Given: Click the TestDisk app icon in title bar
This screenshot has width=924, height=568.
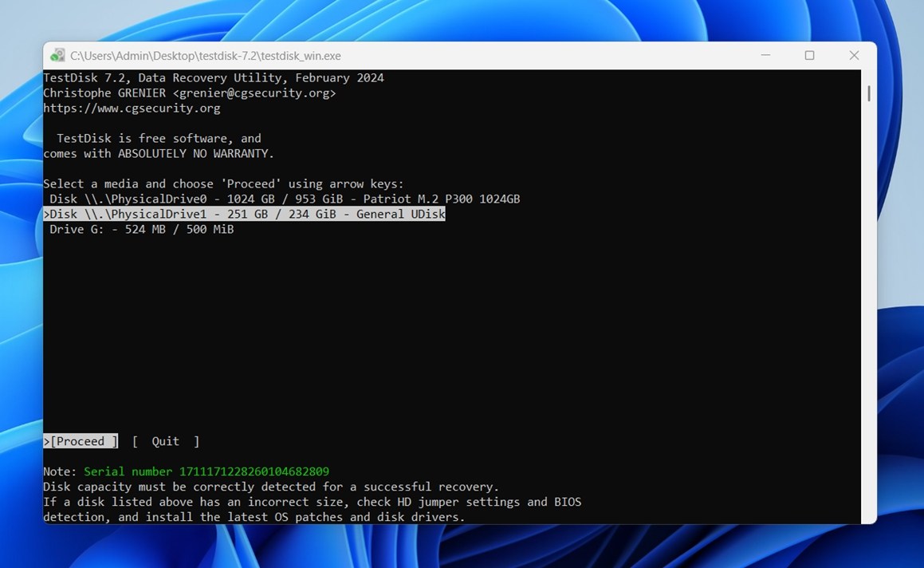Looking at the screenshot, I should (x=57, y=55).
